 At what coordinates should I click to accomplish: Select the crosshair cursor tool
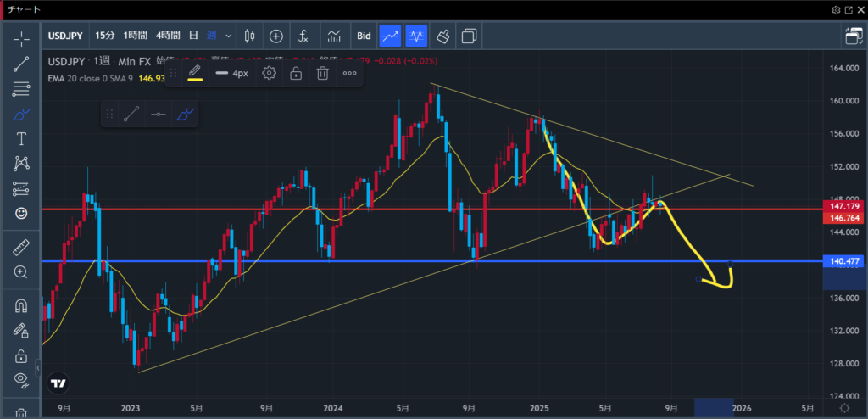[x=21, y=37]
